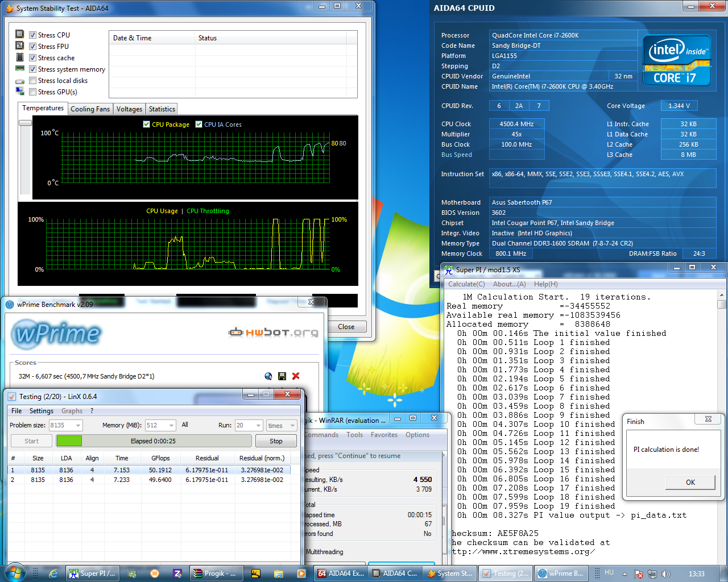Expand the Problem size dropdown in LinX

(x=78, y=425)
